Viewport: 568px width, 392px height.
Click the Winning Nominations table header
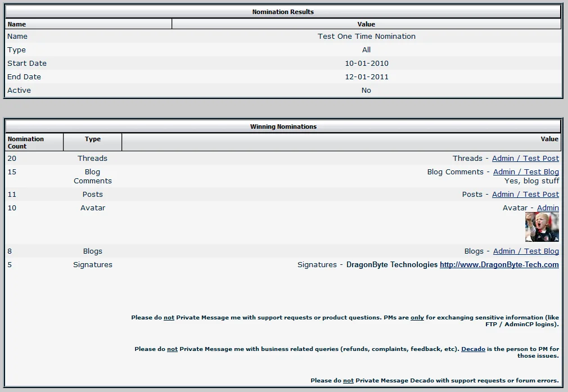[x=283, y=127]
